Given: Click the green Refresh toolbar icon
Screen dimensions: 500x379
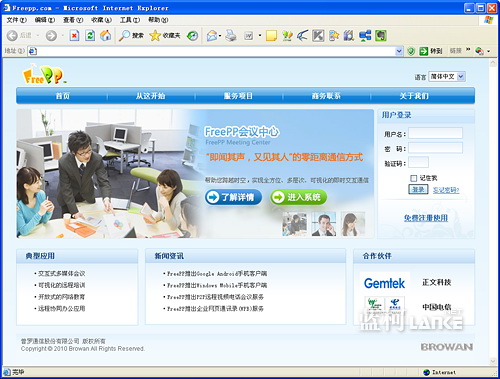Looking at the screenshot, I should tap(90, 35).
